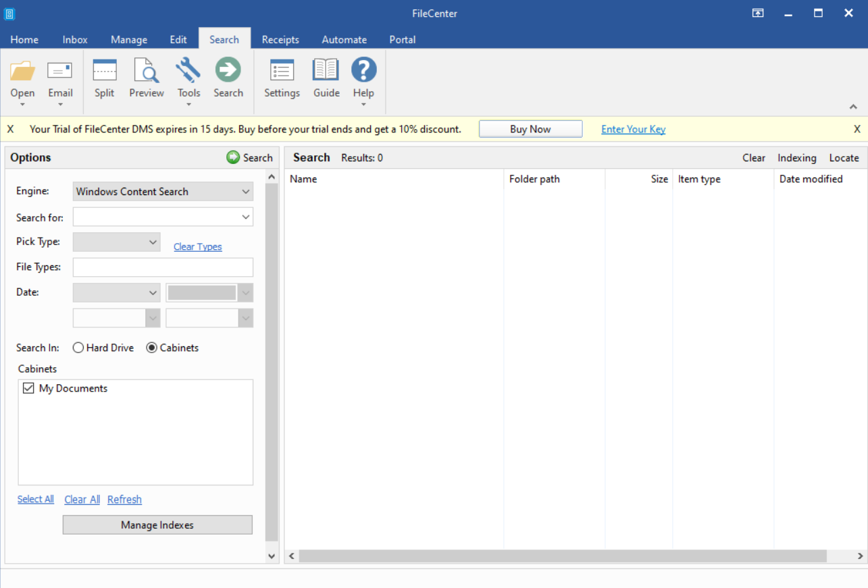
Task: Click inside the File Types field
Action: pos(162,267)
